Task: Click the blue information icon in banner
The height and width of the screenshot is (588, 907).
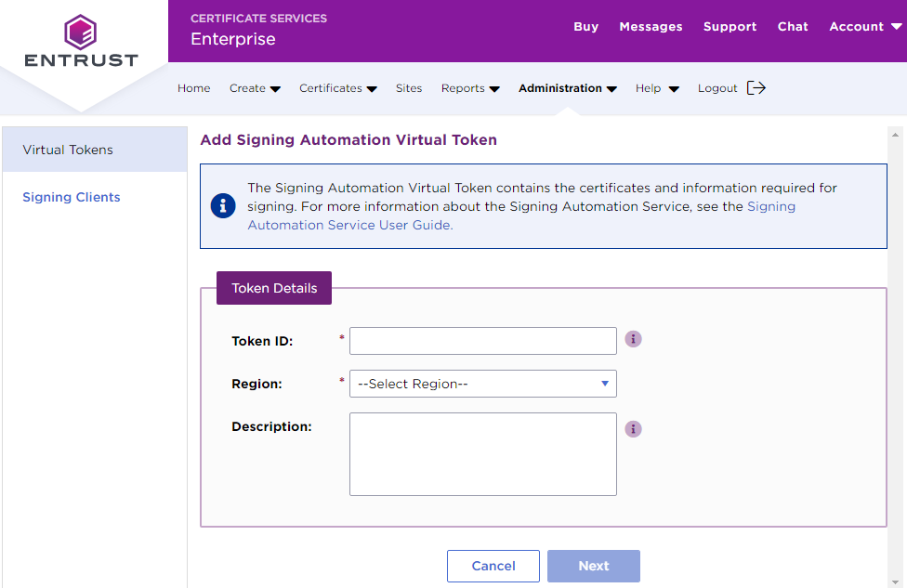Action: pos(223,206)
